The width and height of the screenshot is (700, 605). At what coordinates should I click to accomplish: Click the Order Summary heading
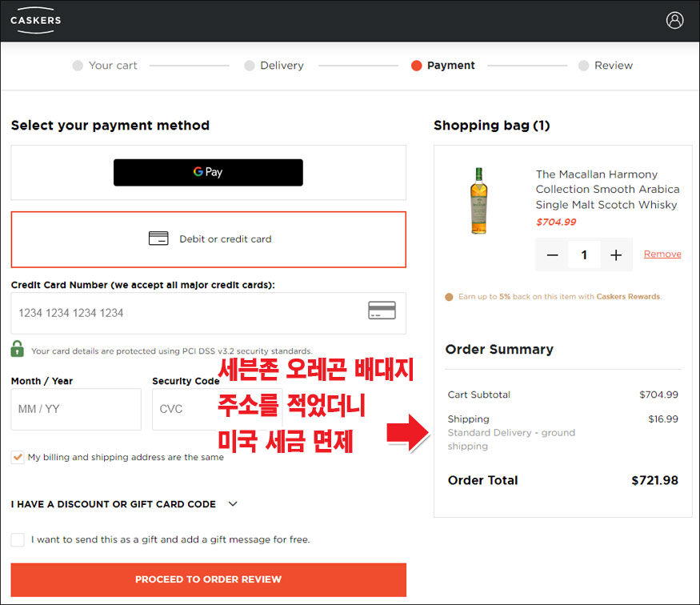point(499,349)
